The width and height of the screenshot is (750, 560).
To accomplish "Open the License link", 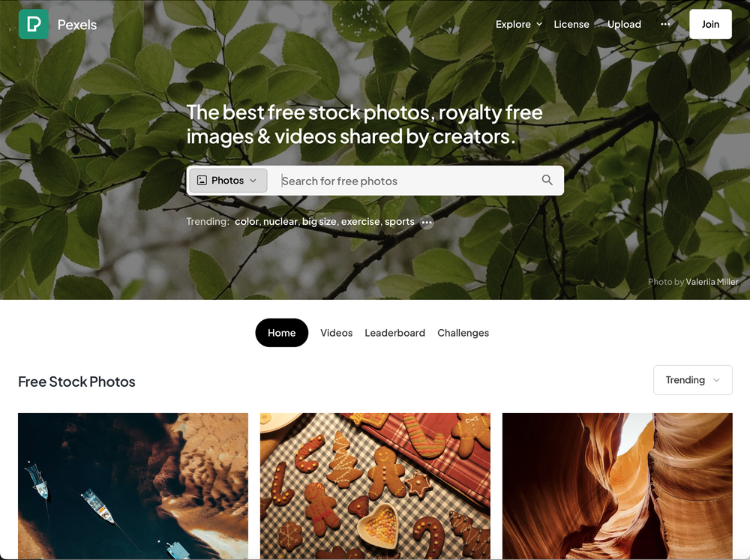I will (571, 24).
